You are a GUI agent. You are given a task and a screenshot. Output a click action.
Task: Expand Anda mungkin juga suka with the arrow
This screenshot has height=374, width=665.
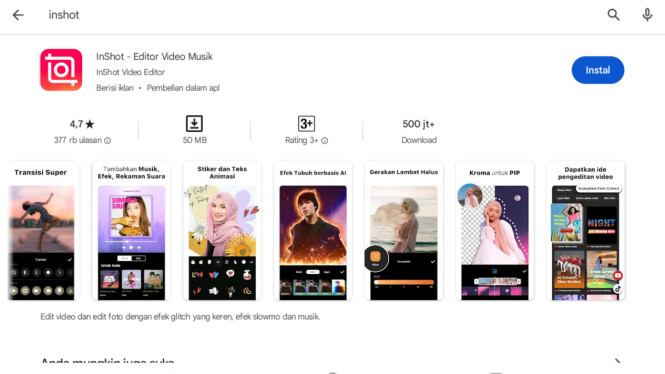pyautogui.click(x=618, y=362)
